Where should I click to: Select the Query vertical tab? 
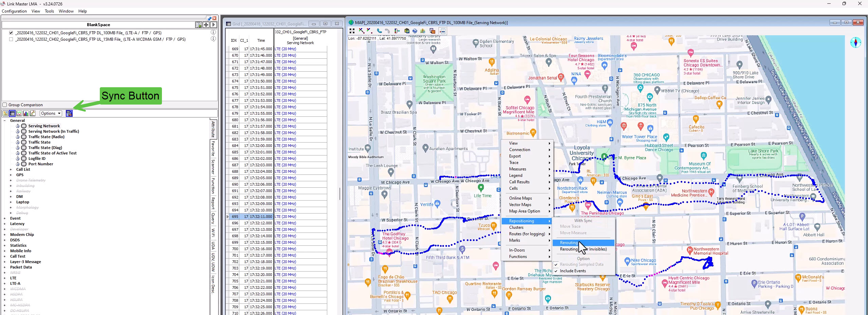click(213, 219)
